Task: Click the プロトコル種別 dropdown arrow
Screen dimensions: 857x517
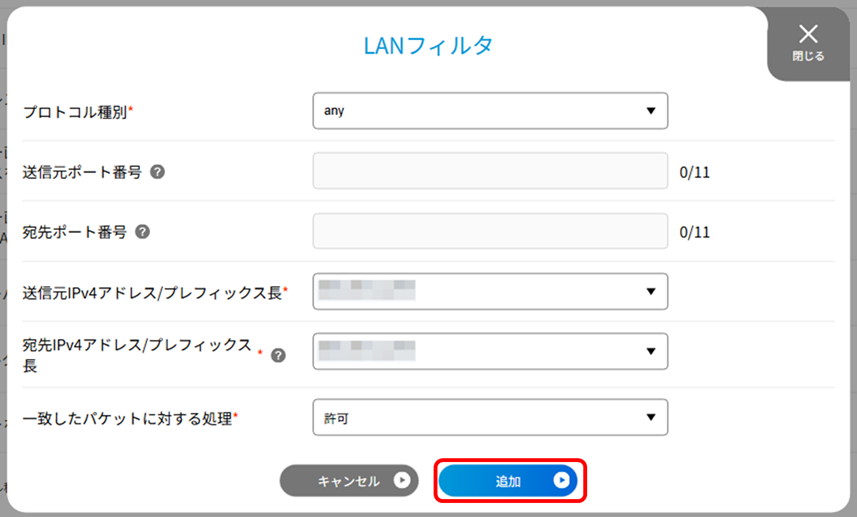Action: tap(650, 111)
